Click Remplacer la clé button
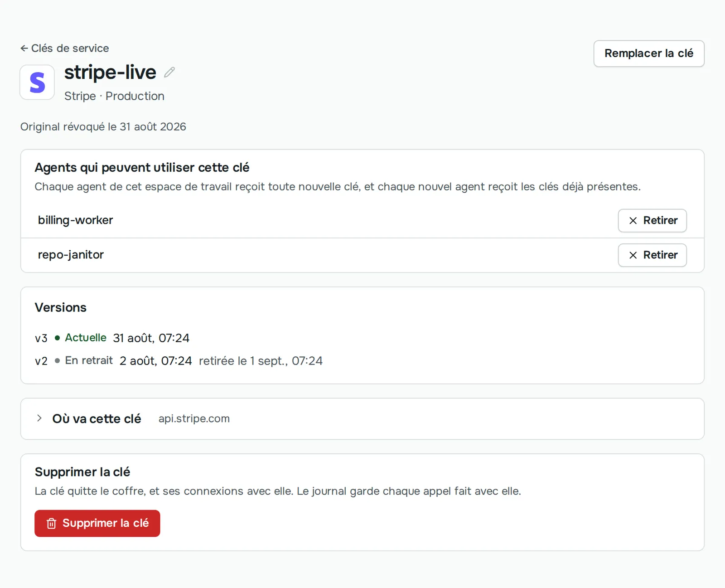The image size is (725, 588). point(649,53)
